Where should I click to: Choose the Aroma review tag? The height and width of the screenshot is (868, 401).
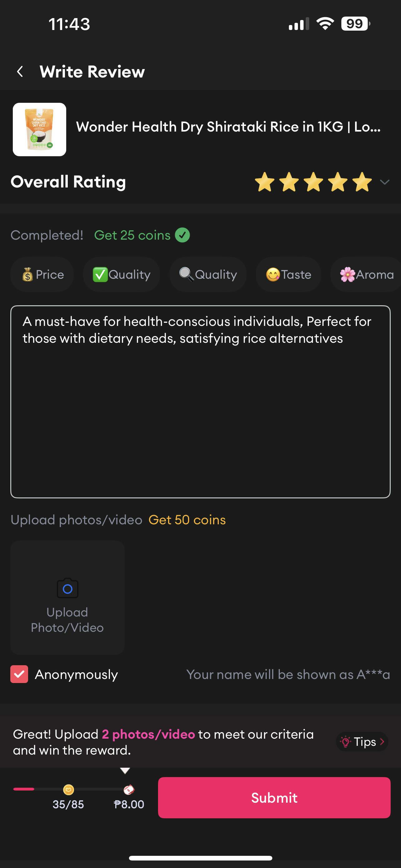[x=366, y=274]
